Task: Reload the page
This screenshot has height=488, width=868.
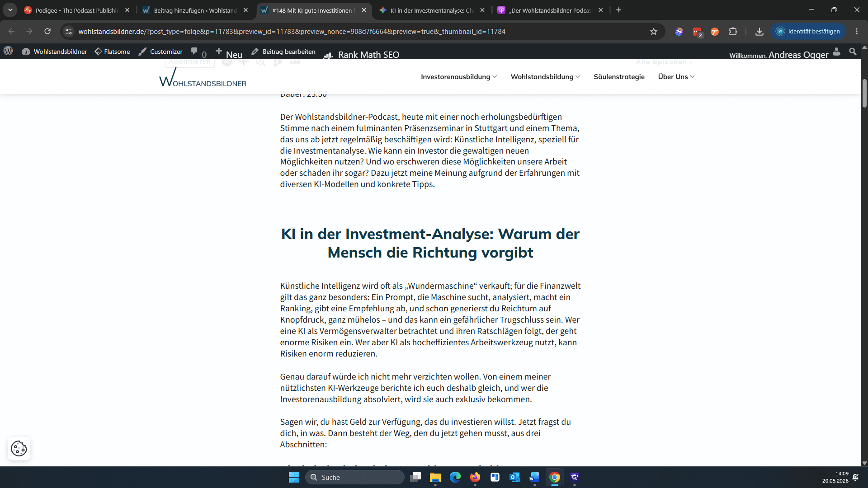Action: [47, 32]
